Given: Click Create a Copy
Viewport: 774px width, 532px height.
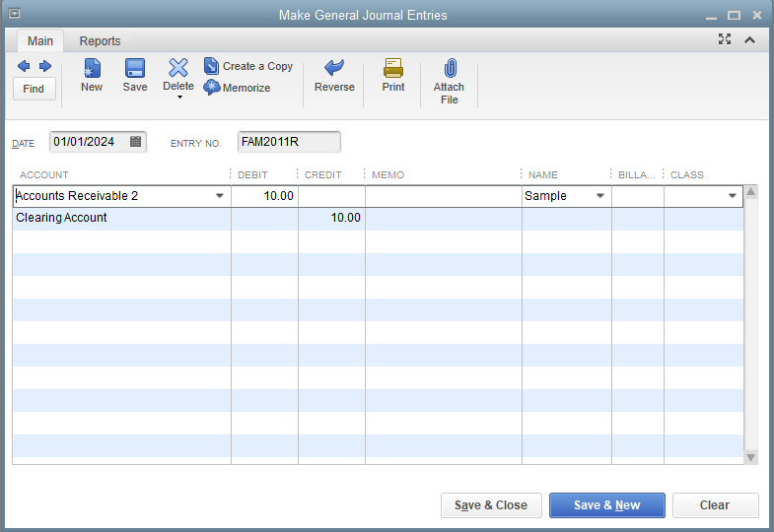Looking at the screenshot, I should [248, 66].
